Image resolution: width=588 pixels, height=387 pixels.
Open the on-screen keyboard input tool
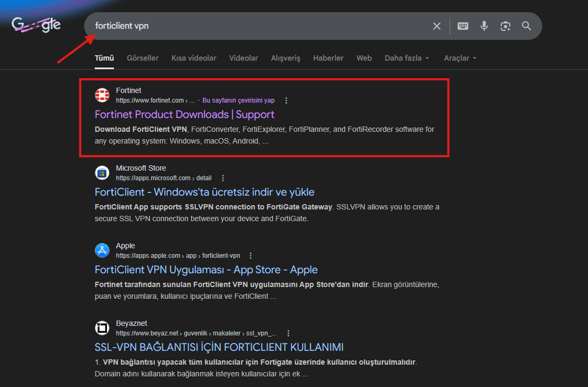pos(463,26)
